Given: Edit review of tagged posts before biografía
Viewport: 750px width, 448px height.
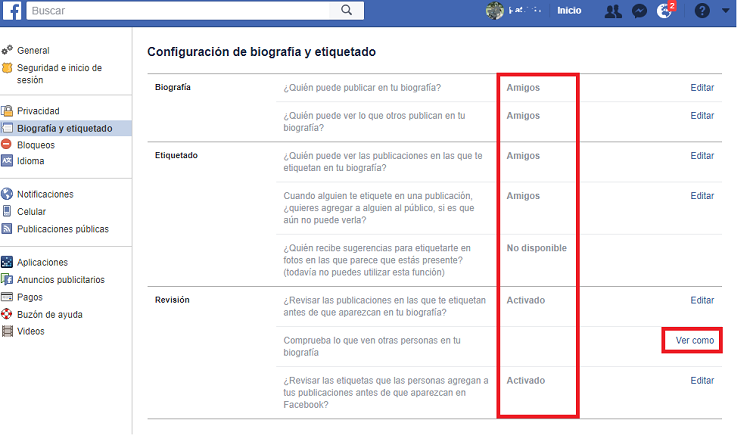Looking at the screenshot, I should pos(702,300).
